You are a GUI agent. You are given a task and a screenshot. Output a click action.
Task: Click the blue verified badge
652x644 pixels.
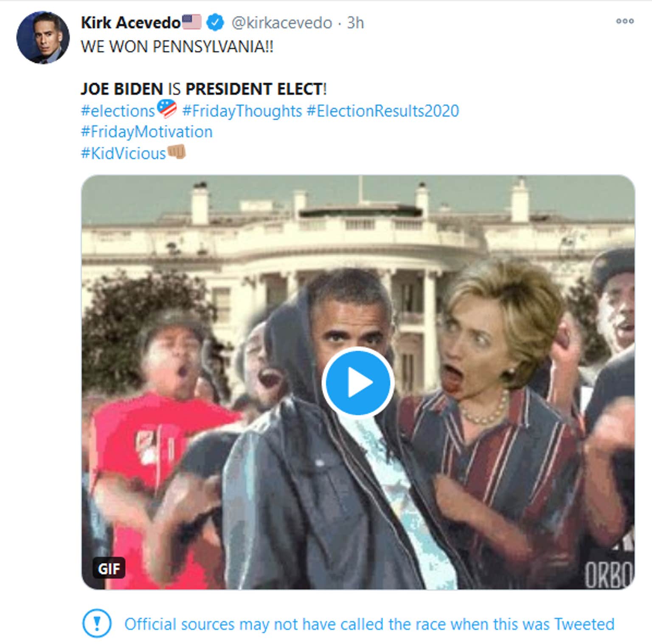(x=215, y=22)
